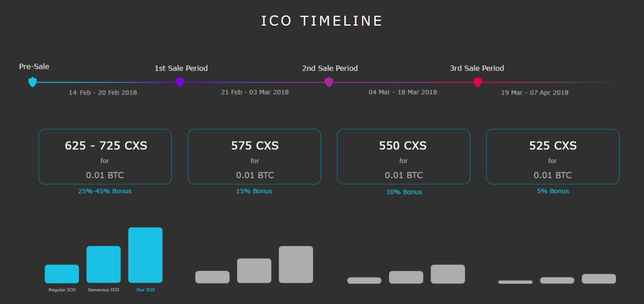Click the 1st Sale Period label
The image size is (644, 304).
pos(181,68)
